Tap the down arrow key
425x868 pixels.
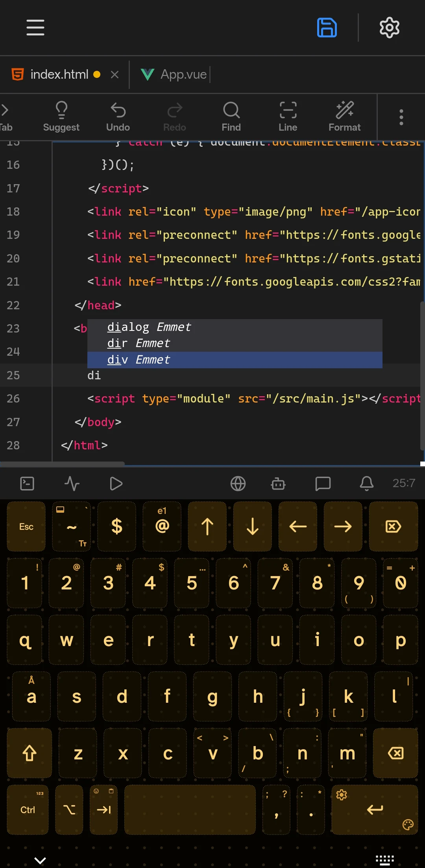pyautogui.click(x=253, y=526)
